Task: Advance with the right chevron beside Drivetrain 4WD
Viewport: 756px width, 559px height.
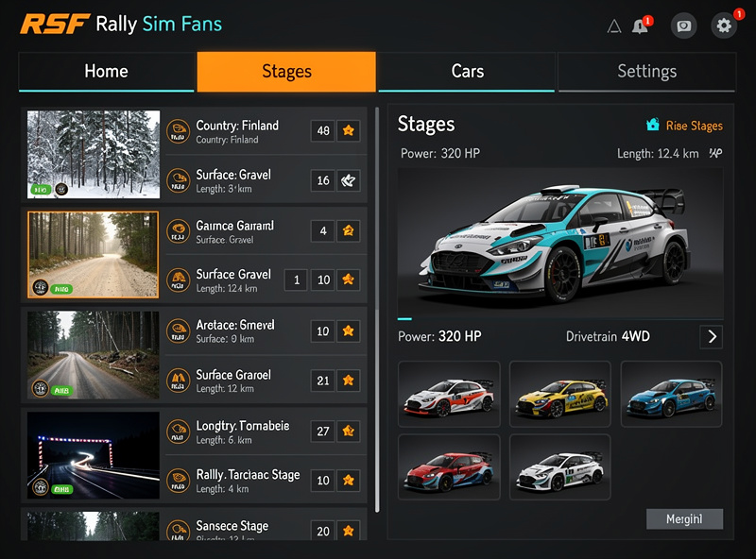Action: (712, 336)
